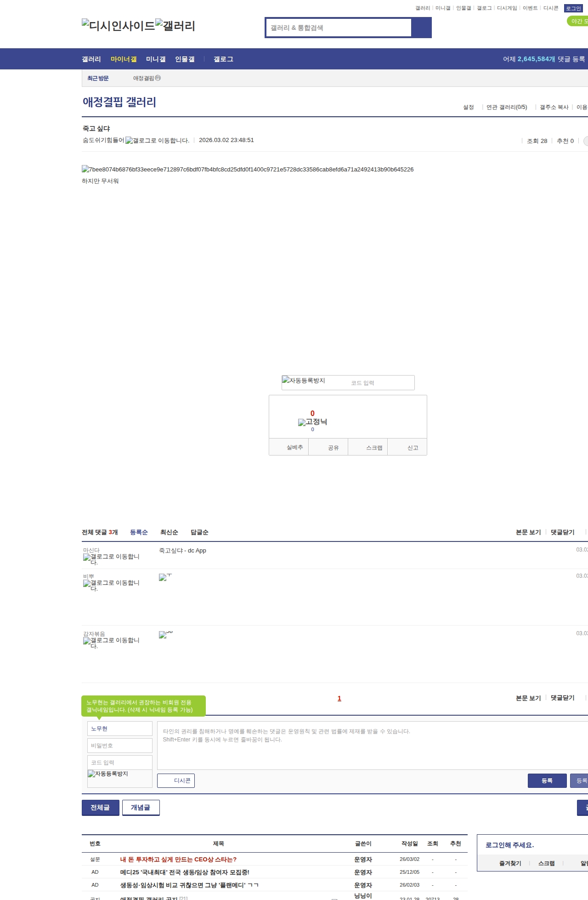Select the 인물갤 tab in the blue navigation bar
Image resolution: width=588 pixels, height=900 pixels.
tap(185, 59)
